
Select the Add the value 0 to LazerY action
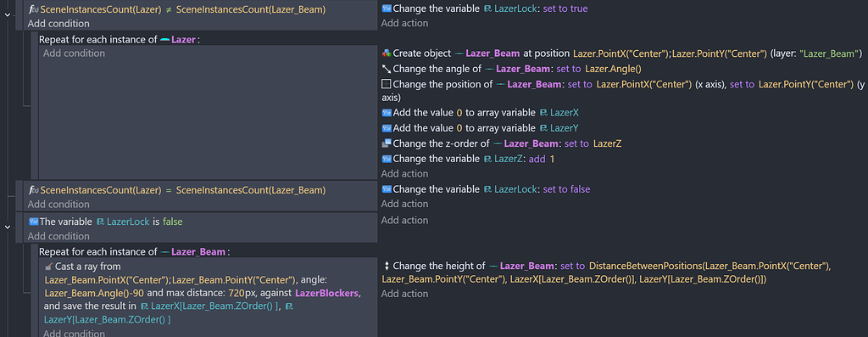click(x=481, y=128)
